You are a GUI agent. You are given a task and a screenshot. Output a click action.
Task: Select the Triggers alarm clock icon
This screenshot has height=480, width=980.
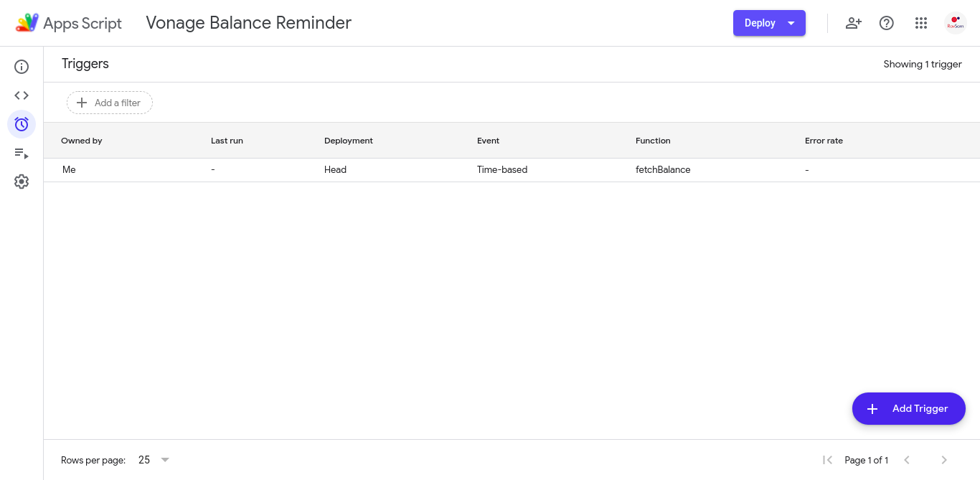[22, 124]
